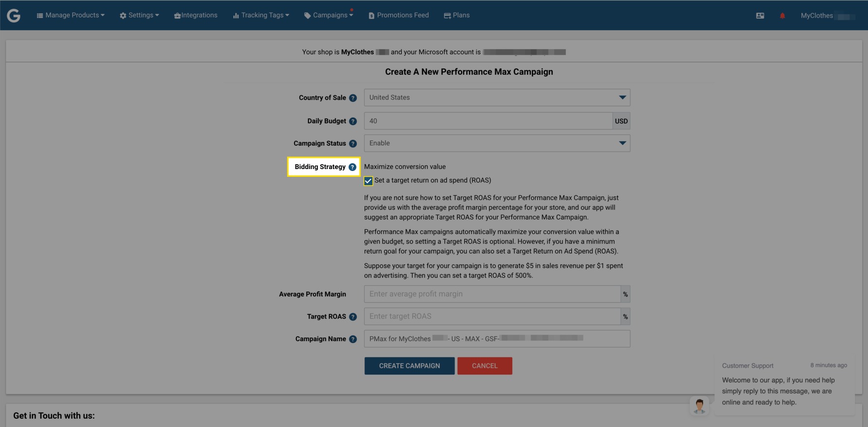The width and height of the screenshot is (868, 427).
Task: Open the customer support agent avatar
Action: point(699,406)
